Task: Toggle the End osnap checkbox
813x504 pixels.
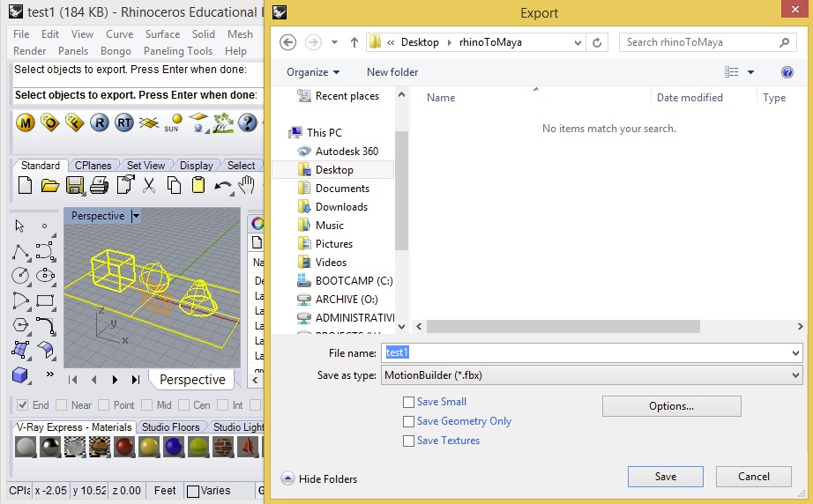Action: coord(22,405)
